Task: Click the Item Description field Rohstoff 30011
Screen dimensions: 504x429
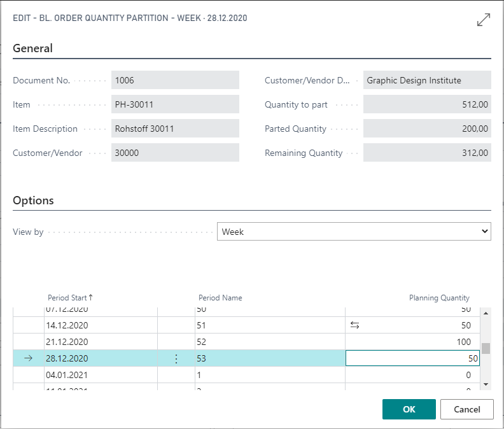Action: pyautogui.click(x=175, y=129)
